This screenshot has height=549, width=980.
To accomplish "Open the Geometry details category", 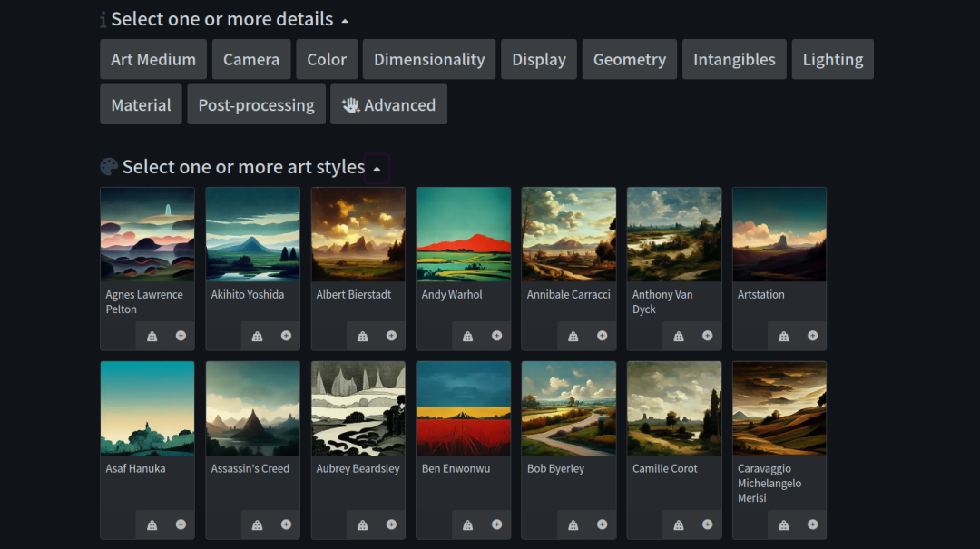I will (x=630, y=59).
